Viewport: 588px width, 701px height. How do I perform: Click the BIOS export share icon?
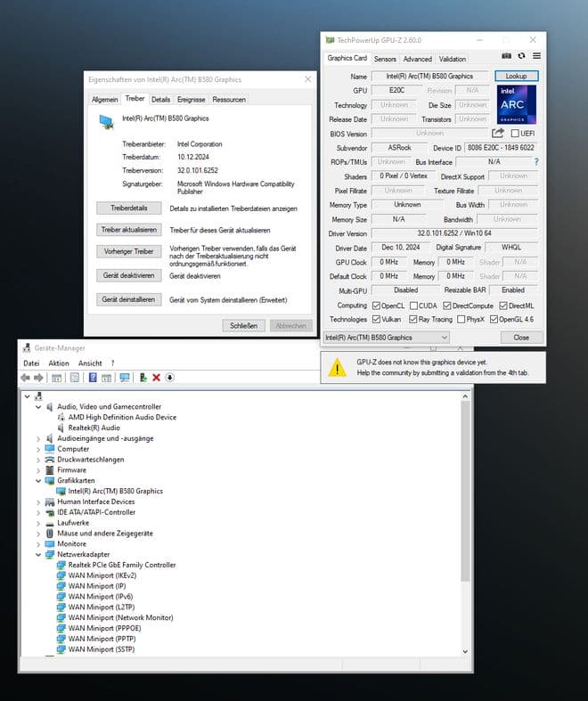(x=498, y=134)
